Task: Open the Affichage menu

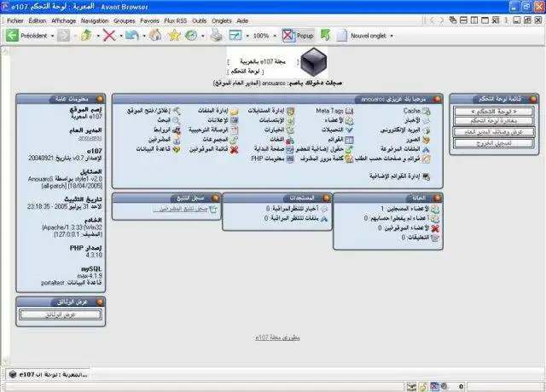Action: point(63,20)
